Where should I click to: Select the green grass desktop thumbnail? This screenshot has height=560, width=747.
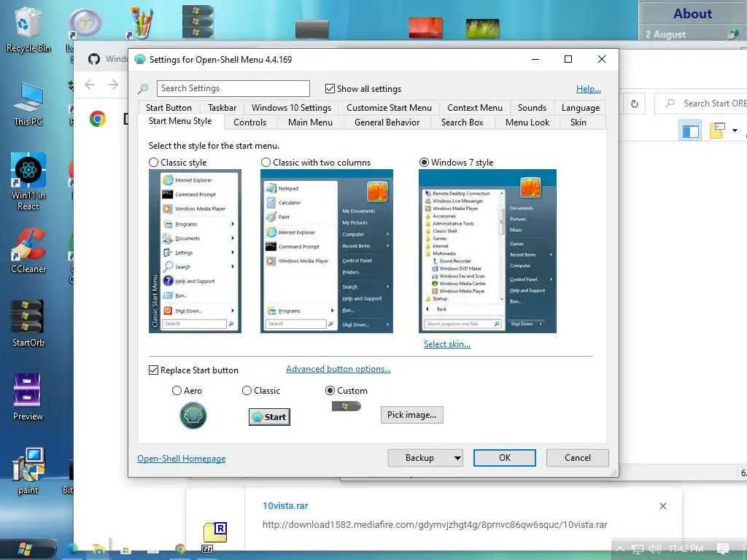[482, 28]
